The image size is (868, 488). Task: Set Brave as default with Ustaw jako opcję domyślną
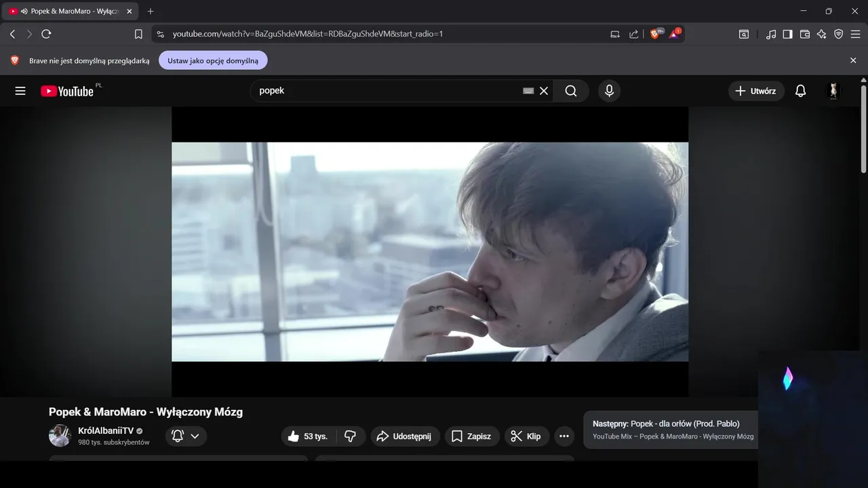tap(213, 60)
